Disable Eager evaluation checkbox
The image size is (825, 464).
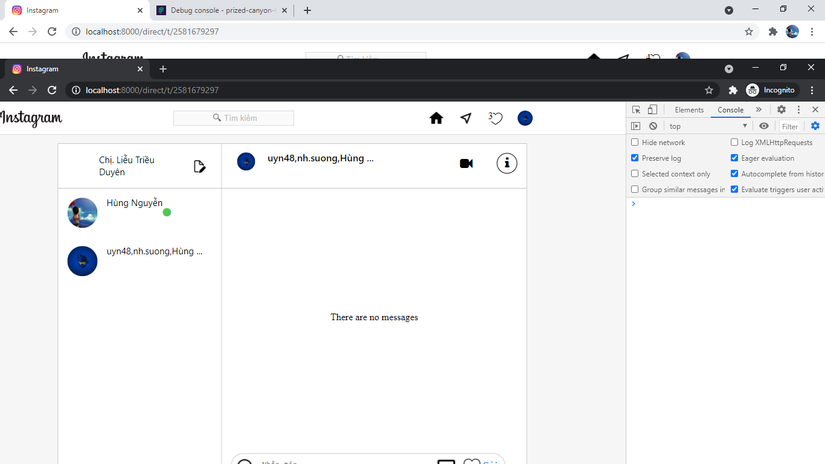click(734, 158)
